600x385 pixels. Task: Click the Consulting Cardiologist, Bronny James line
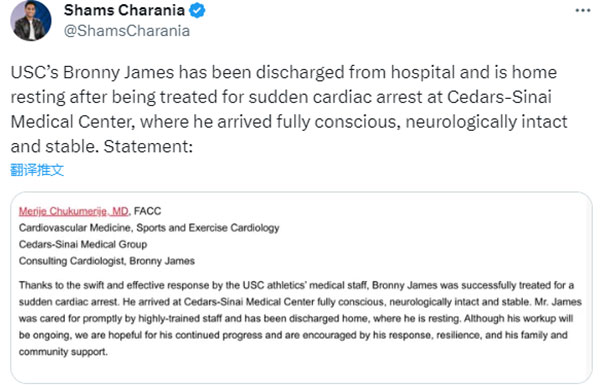tap(107, 261)
